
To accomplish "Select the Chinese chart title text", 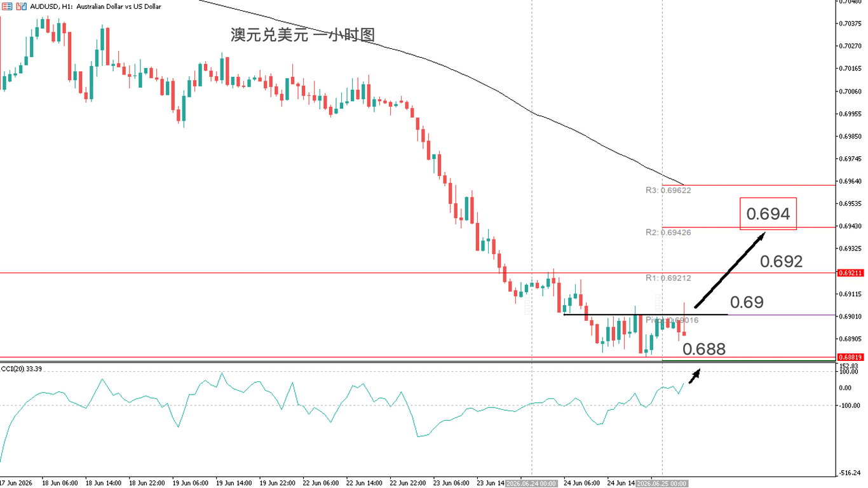I will [x=302, y=36].
